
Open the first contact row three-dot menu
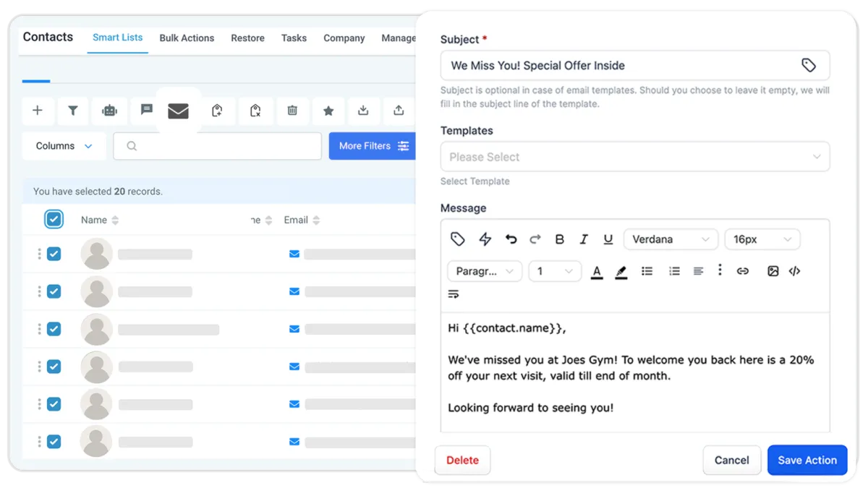pos(39,254)
